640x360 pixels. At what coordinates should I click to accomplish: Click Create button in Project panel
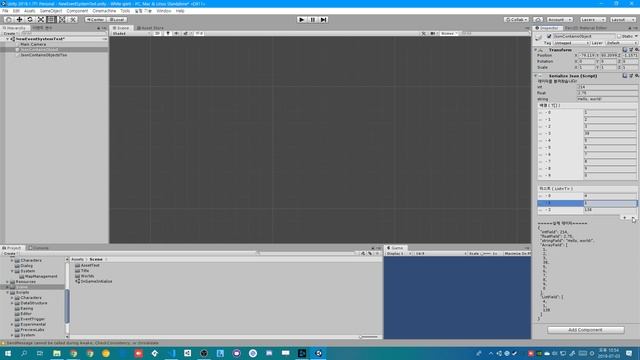[x=10, y=253]
